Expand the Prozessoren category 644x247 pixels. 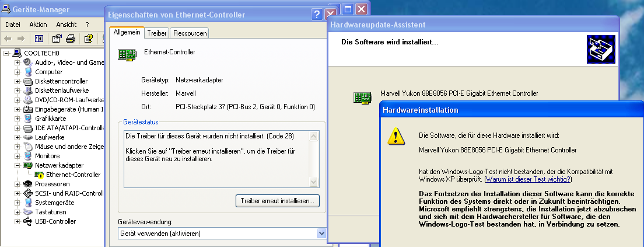point(17,184)
